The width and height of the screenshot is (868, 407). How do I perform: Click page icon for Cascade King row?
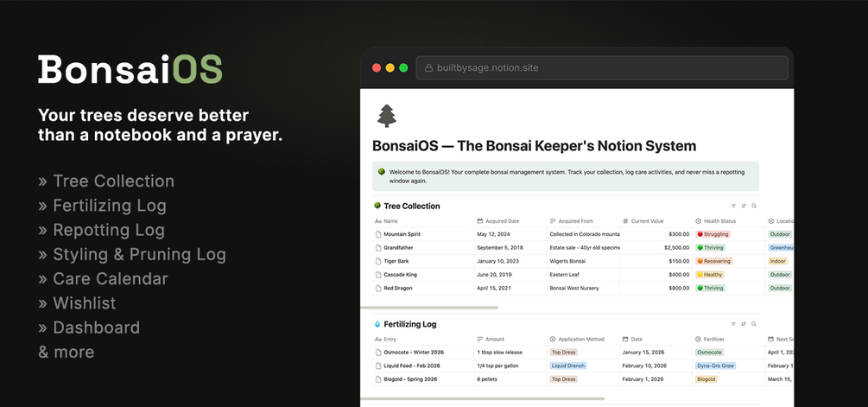point(378,275)
